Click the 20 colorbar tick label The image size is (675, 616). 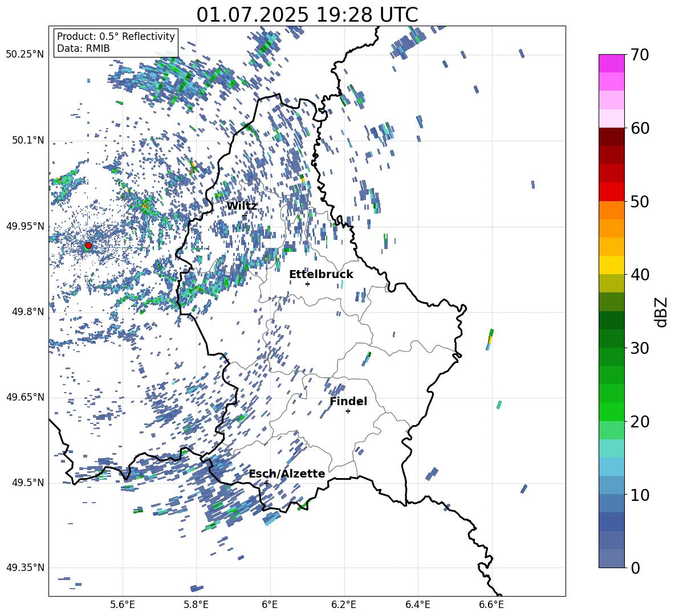click(640, 421)
